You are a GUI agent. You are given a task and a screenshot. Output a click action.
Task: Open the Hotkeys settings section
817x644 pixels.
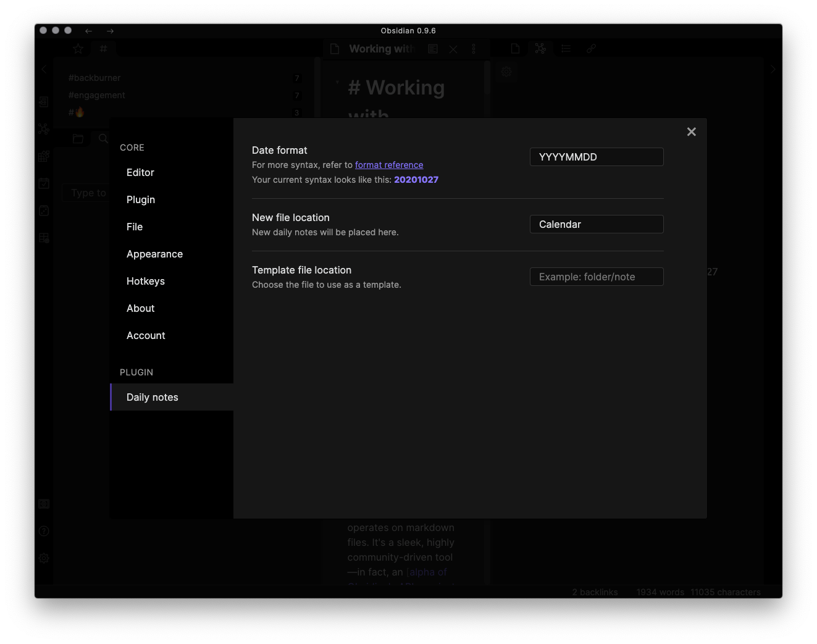(x=172, y=281)
